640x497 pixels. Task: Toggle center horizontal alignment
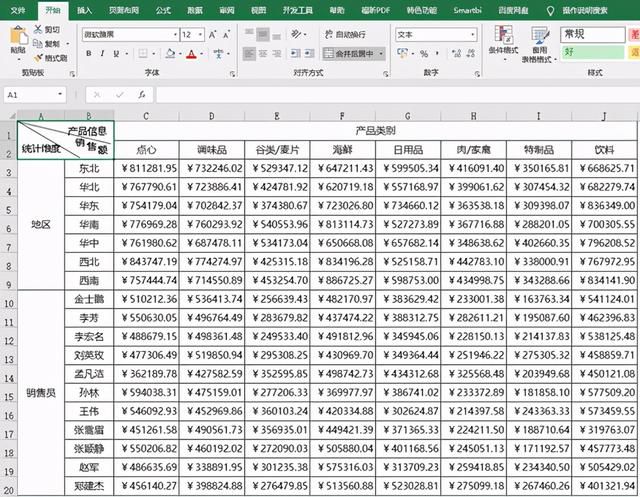coord(263,53)
